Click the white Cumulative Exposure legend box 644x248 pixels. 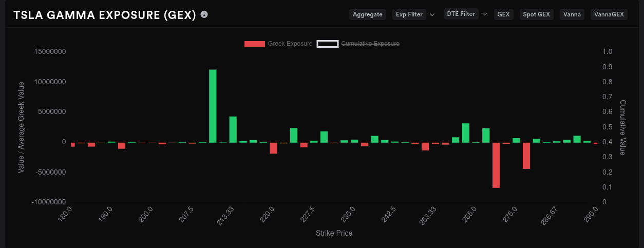click(x=328, y=44)
